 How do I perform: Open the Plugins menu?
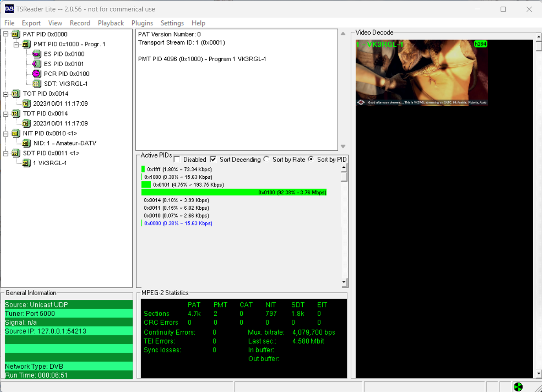click(142, 23)
